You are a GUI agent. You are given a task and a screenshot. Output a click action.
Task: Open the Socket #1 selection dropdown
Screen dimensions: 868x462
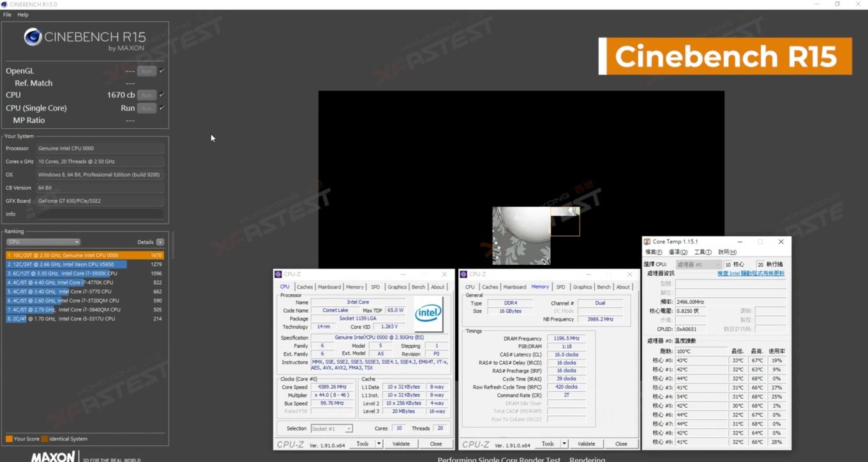point(331,428)
